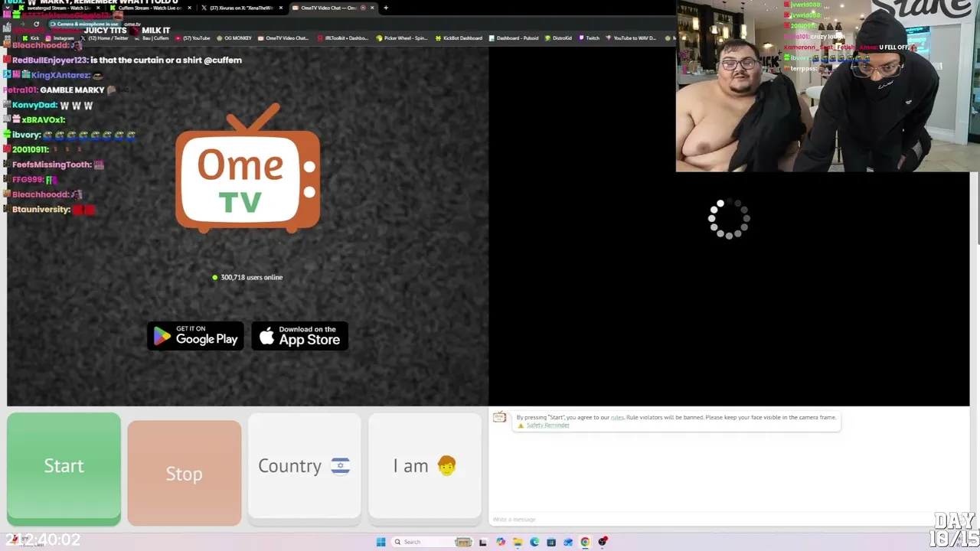Open the YouTube bookmark

193,38
